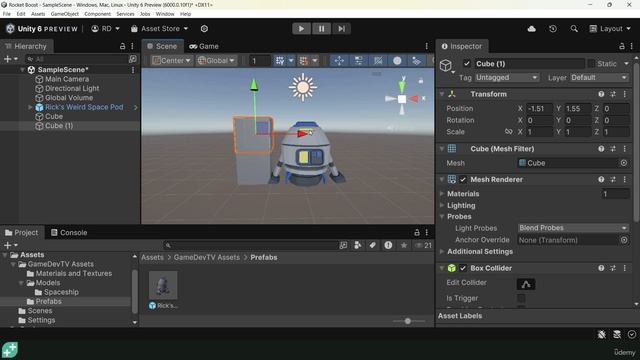Select Directional Light in Hierarchy

point(72,89)
